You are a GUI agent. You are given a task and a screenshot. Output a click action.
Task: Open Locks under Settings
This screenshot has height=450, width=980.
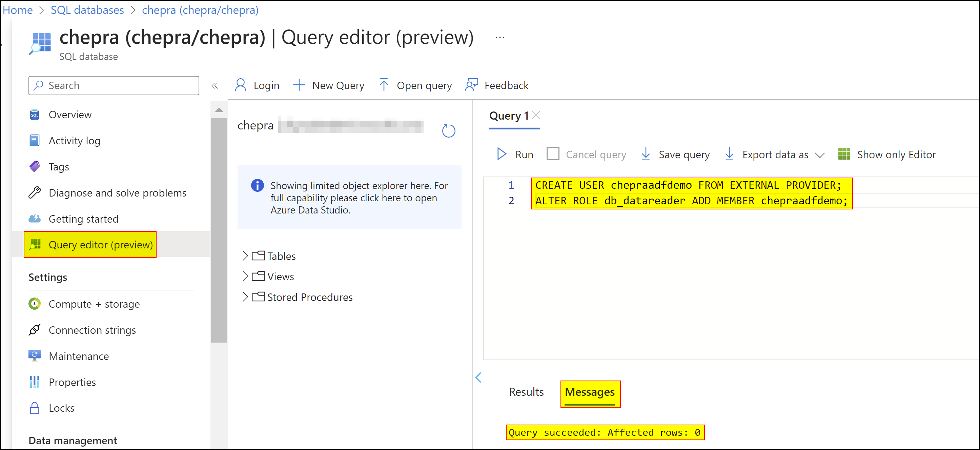pyautogui.click(x=61, y=408)
